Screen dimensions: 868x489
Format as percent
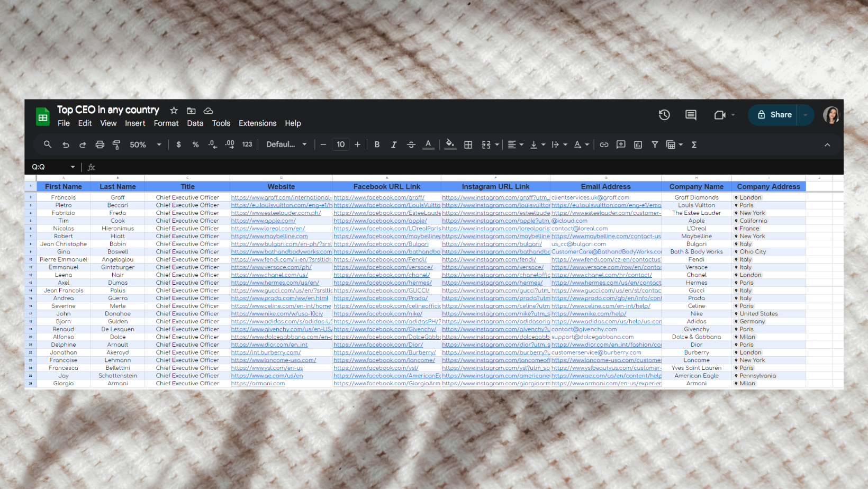(x=196, y=144)
